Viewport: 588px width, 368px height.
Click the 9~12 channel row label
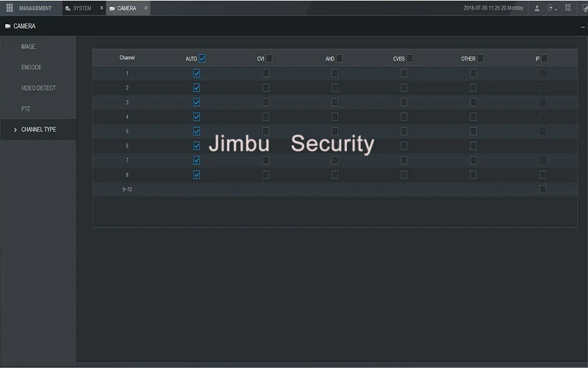pos(127,189)
